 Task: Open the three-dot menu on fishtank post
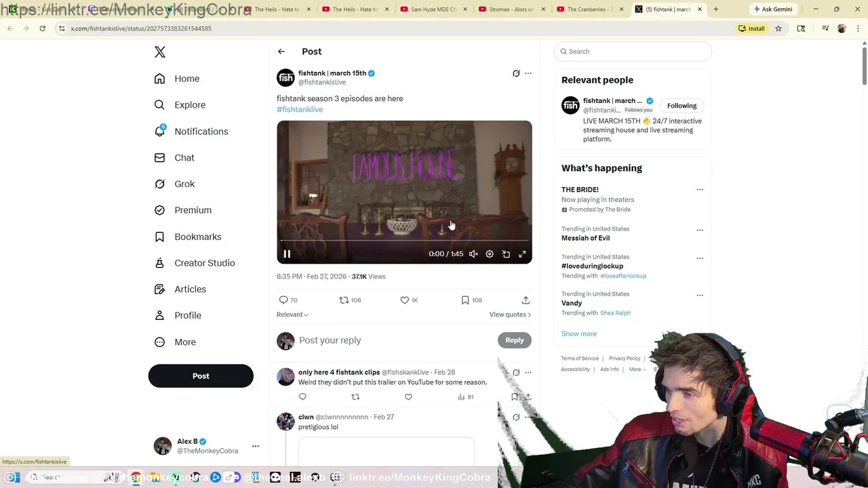(528, 73)
